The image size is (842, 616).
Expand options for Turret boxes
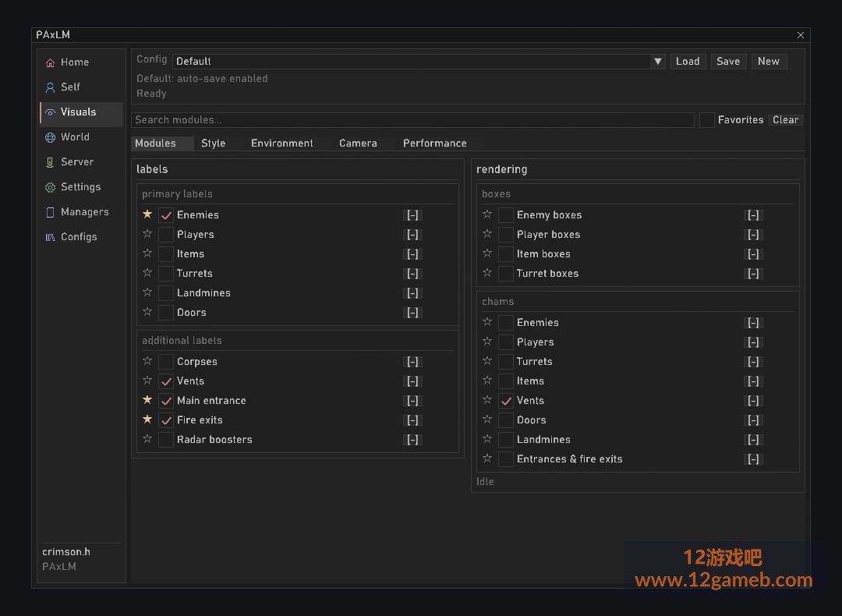pyautogui.click(x=753, y=274)
